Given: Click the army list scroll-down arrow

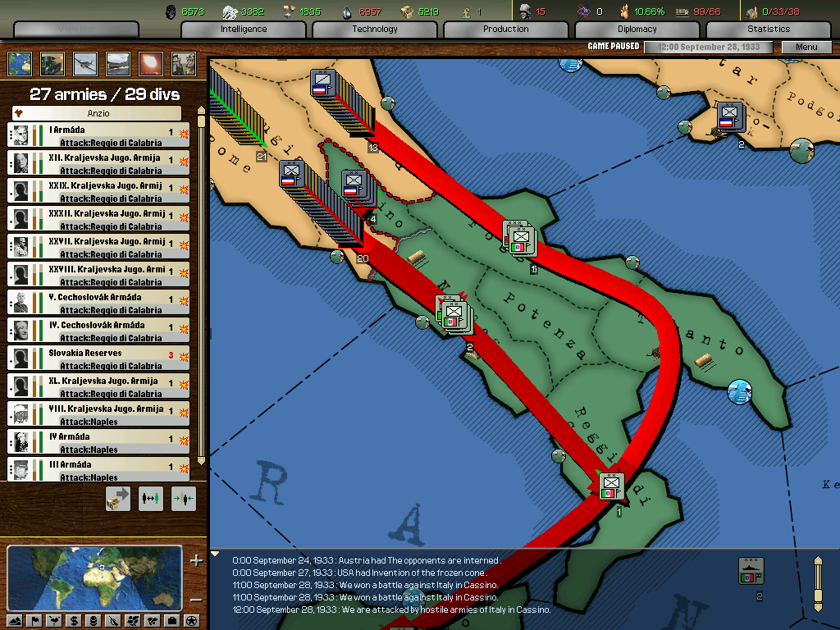Looking at the screenshot, I should click(202, 459).
